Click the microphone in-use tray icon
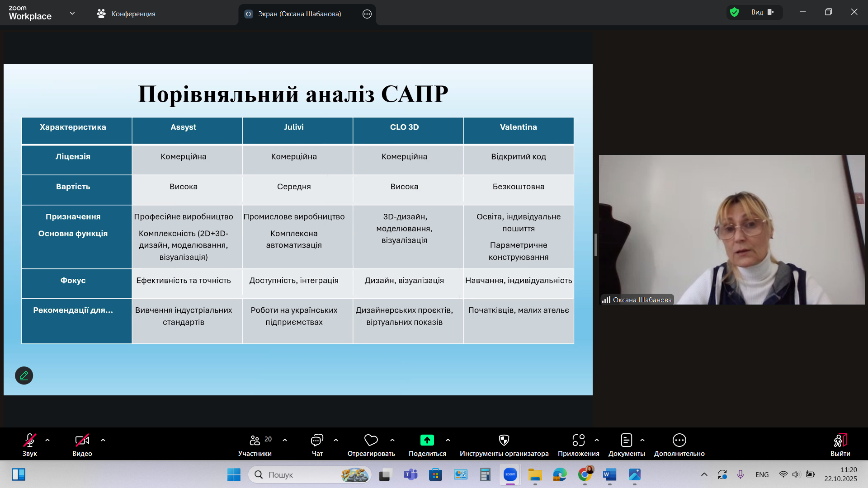 (741, 474)
